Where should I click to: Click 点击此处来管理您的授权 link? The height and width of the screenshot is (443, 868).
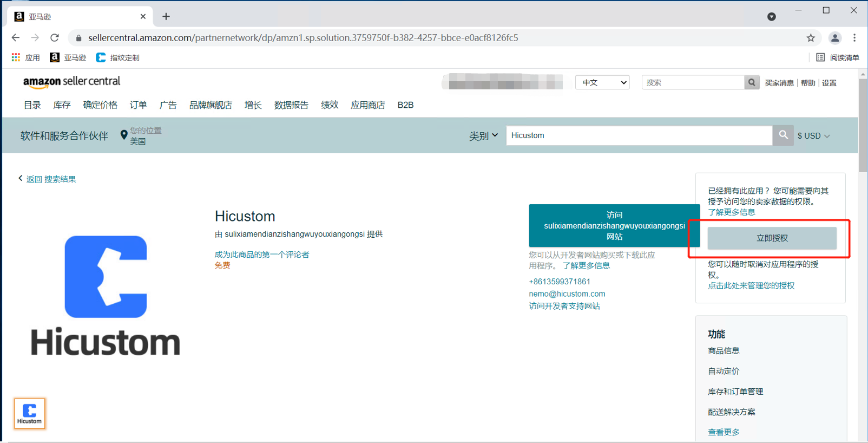coord(751,285)
